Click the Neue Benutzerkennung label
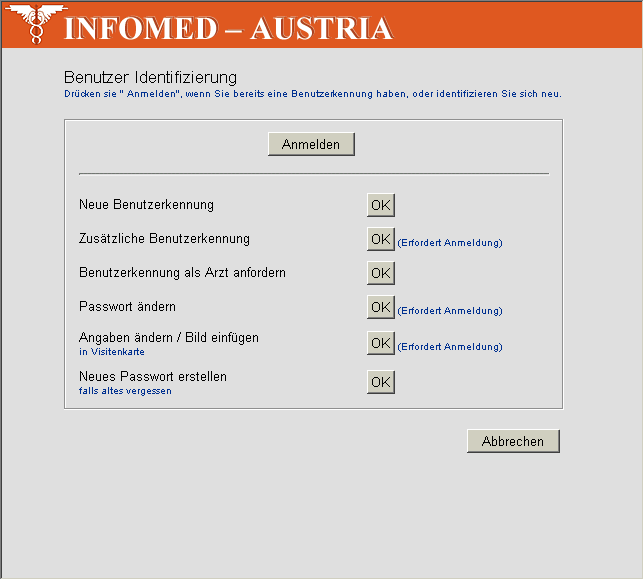The height and width of the screenshot is (580, 644). coord(146,205)
